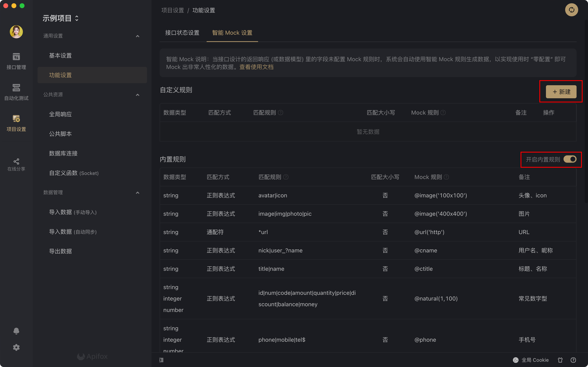This screenshot has width=588, height=367.
Task: Open the 查看使用文档 link
Action: click(256, 67)
